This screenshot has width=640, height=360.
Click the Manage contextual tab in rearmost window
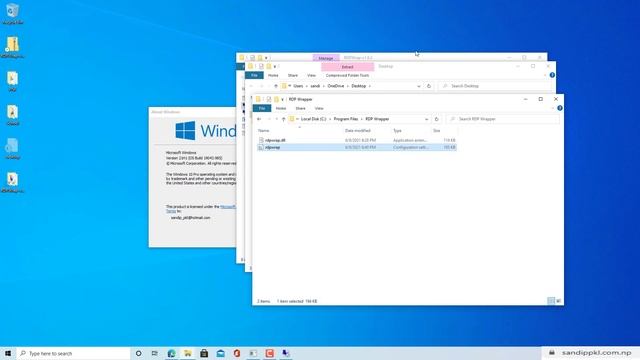[326, 58]
